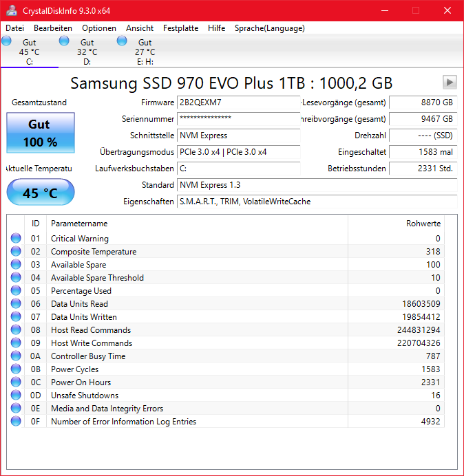This screenshot has height=476, width=464.
Task: Click the Firmware field 2B2QEXM7
Action: coord(238,102)
